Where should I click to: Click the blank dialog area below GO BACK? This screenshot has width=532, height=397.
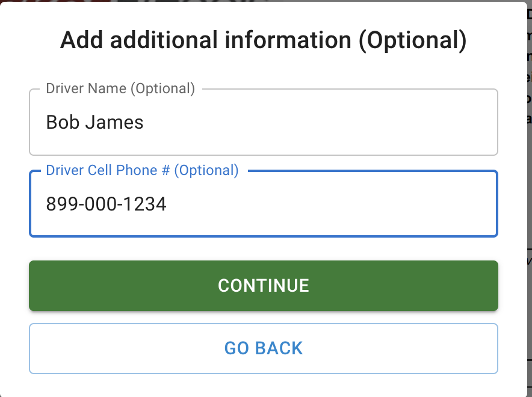point(263,385)
